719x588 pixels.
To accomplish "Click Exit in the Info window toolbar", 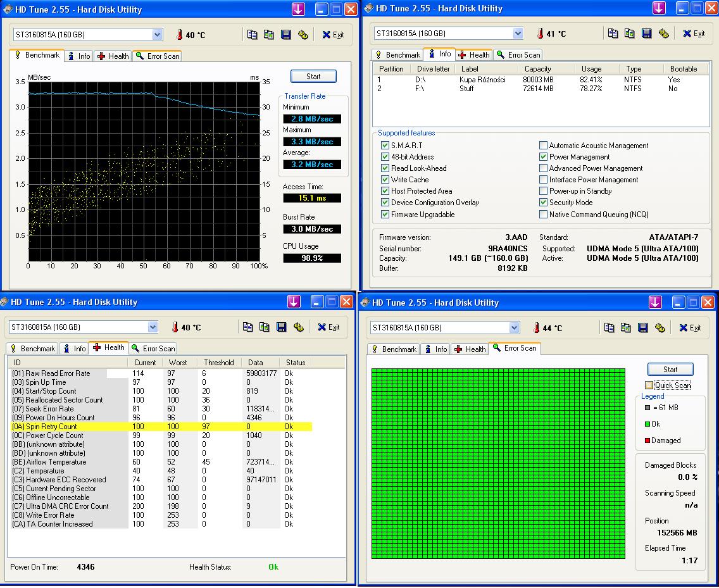I will pos(693,34).
